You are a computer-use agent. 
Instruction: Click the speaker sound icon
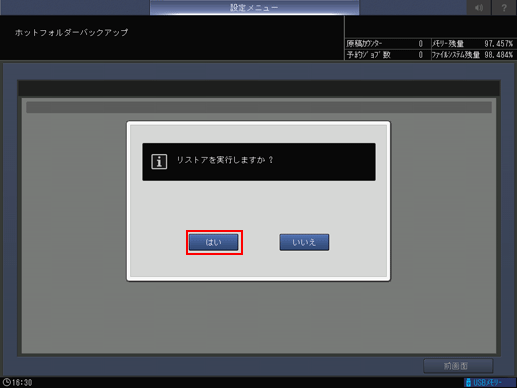(479, 7)
